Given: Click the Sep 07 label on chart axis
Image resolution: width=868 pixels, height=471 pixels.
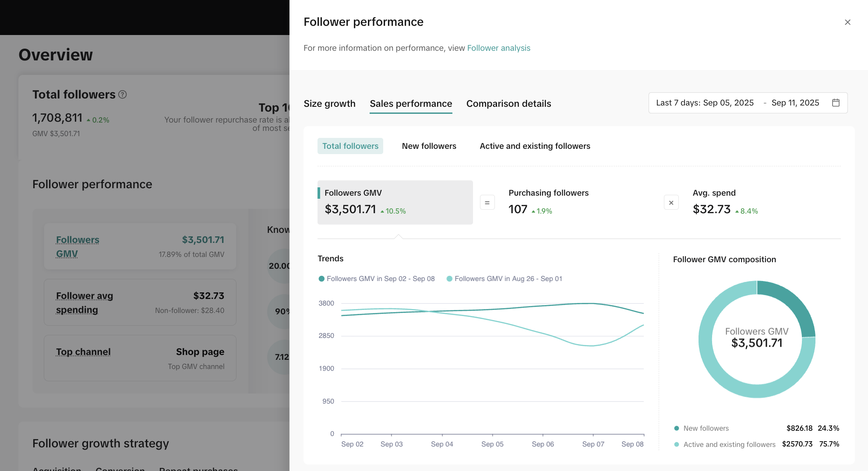Looking at the screenshot, I should coord(593,444).
